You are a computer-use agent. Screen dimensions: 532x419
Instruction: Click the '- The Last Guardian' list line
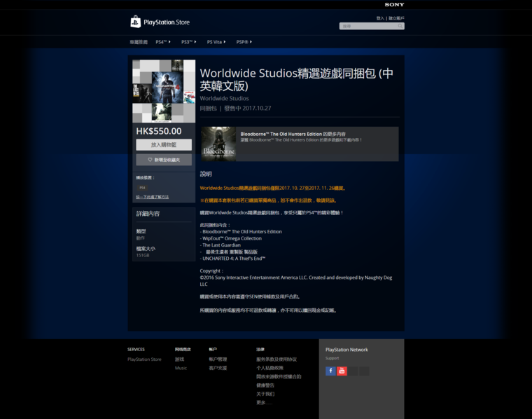pos(220,245)
